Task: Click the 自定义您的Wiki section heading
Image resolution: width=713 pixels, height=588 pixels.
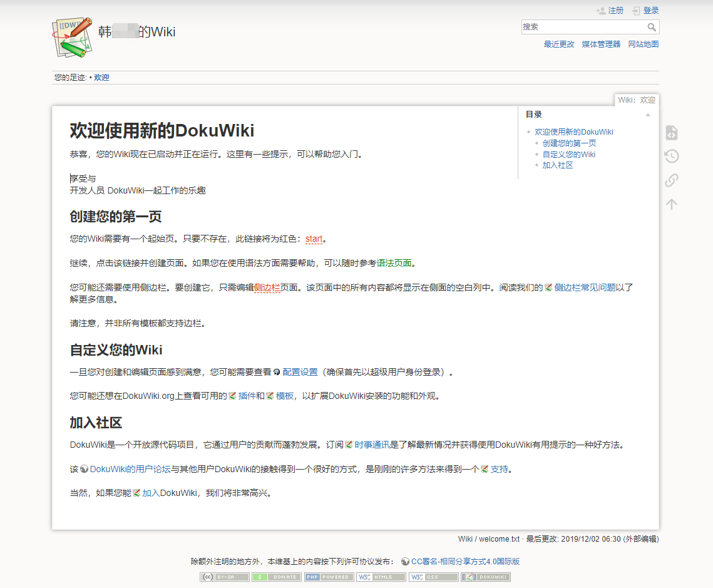Action: (116, 350)
